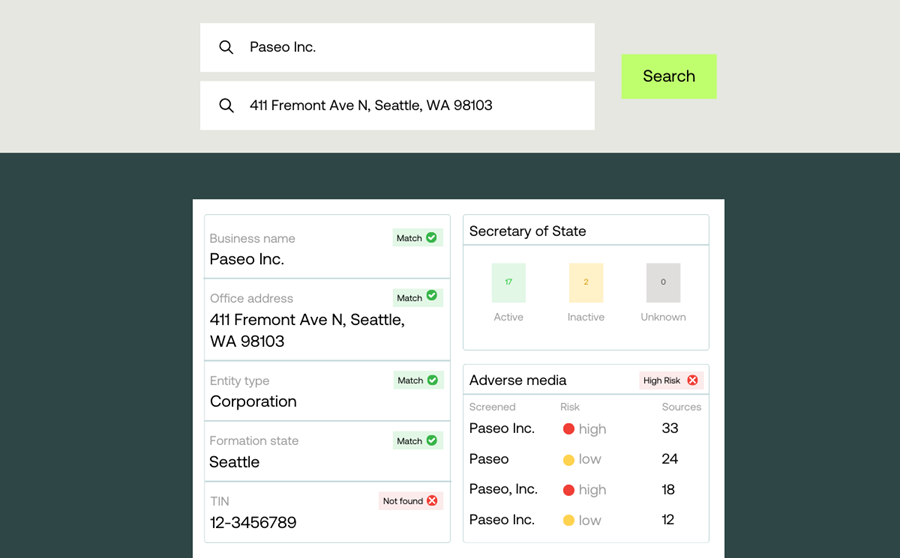Viewport: 900px width, 558px height.
Task: Click the Adverse media heading
Action: point(518,380)
